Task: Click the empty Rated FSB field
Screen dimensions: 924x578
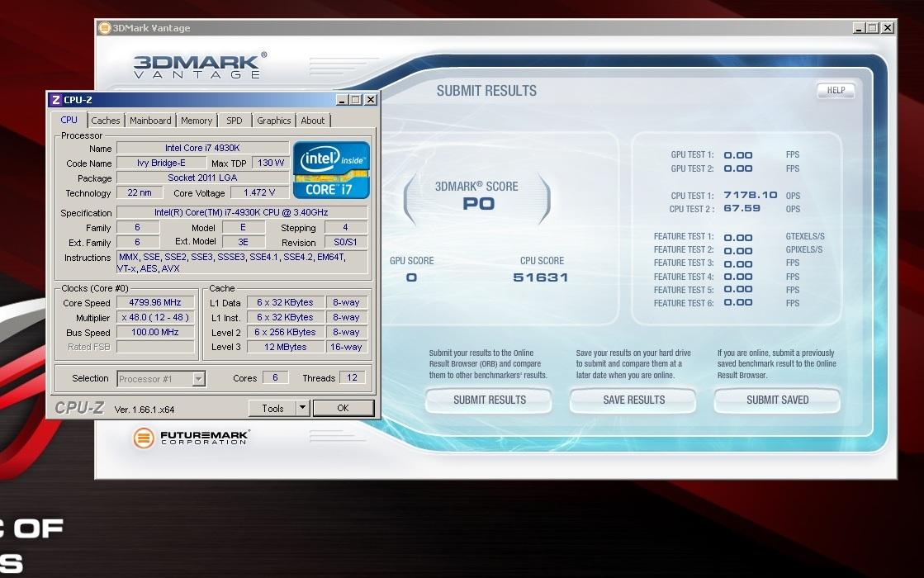Action: pyautogui.click(x=155, y=347)
